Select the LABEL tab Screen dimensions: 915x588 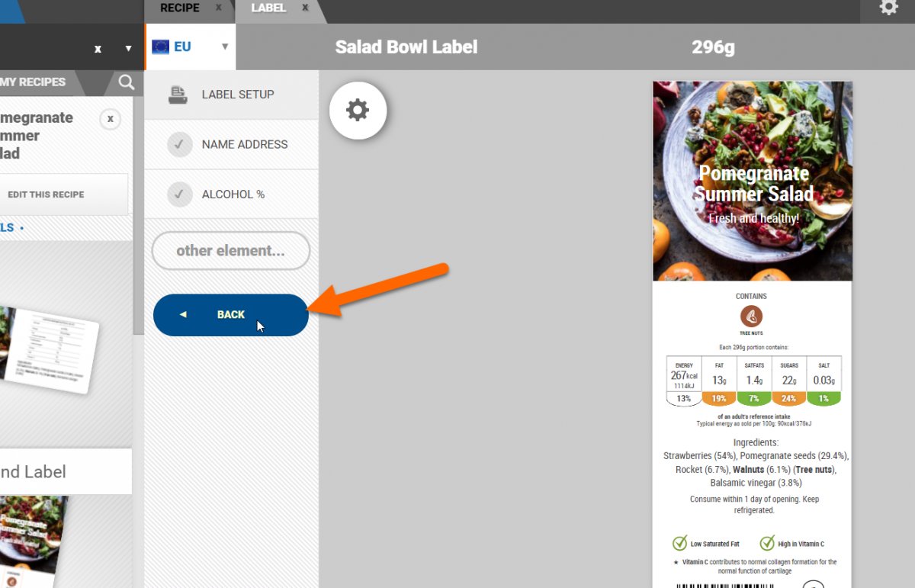[x=268, y=8]
